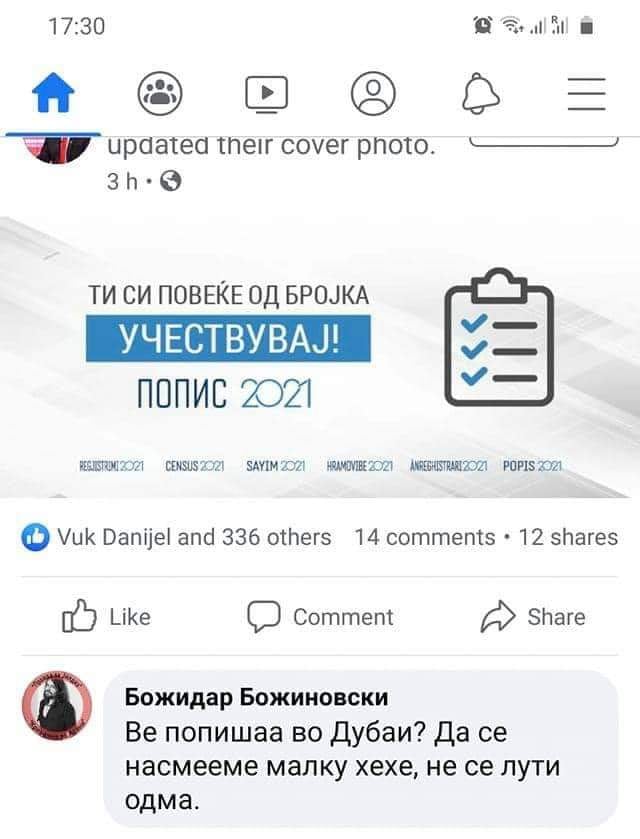640x839 pixels.
Task: Tap the Comment button
Action: click(x=320, y=616)
